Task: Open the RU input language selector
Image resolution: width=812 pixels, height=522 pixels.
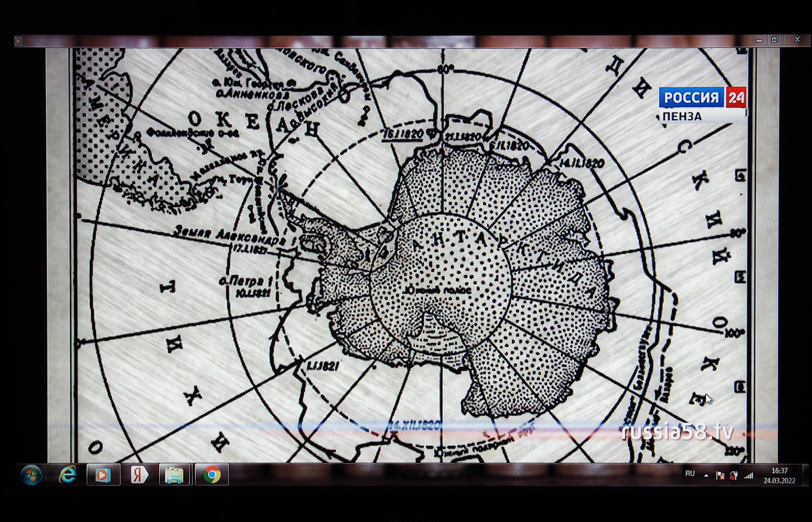Action: click(690, 474)
